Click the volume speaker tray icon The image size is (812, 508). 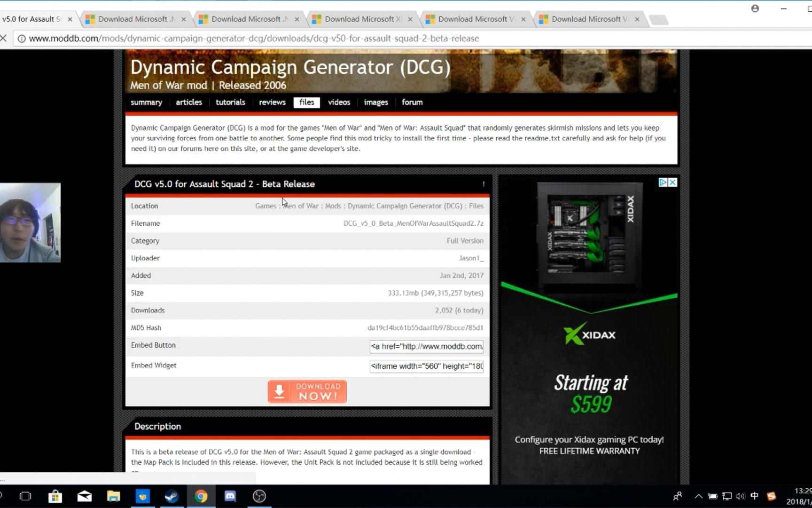[741, 496]
